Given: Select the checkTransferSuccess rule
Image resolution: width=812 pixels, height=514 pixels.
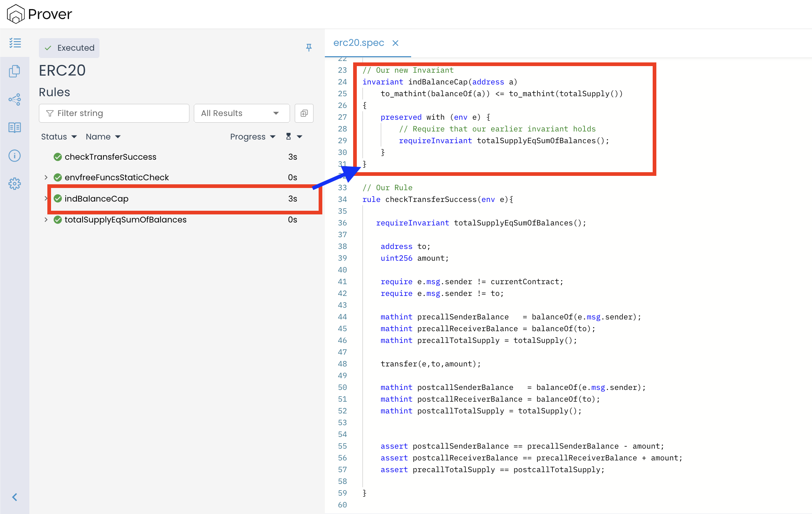Looking at the screenshot, I should (x=110, y=157).
